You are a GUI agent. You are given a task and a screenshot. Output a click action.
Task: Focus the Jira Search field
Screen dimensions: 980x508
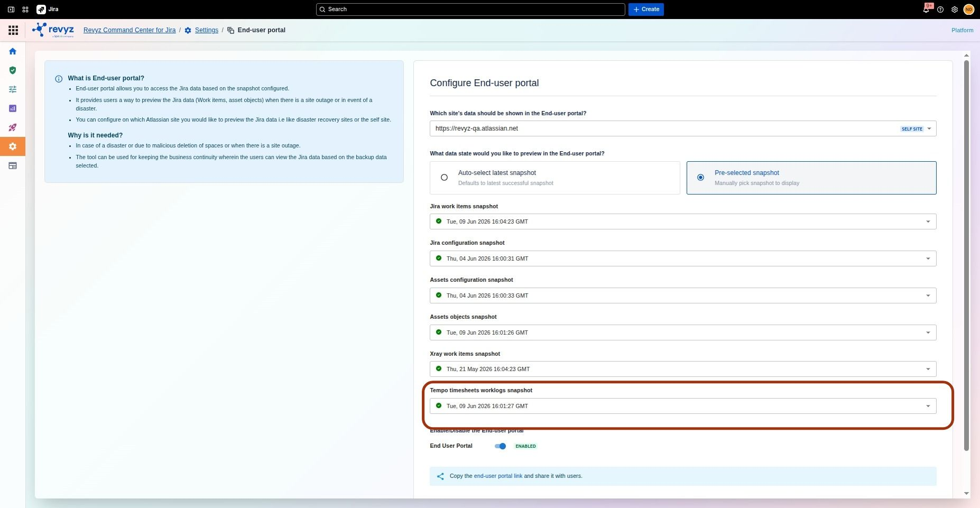point(470,10)
